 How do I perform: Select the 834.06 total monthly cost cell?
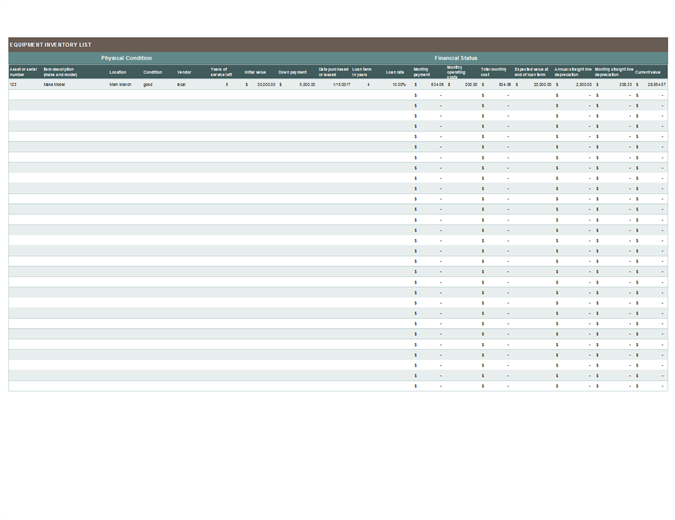496,85
